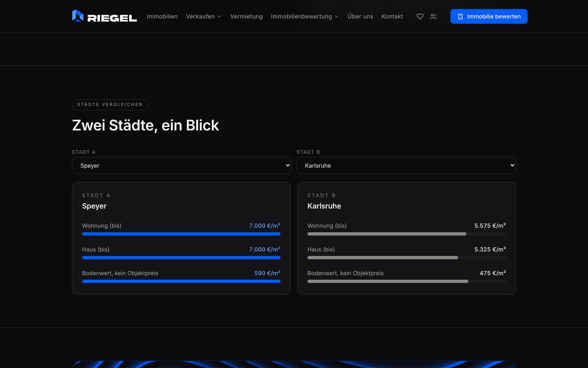This screenshot has width=588, height=368.
Task: Click the STÄDTE VERGLEICHEN badge
Action: [110, 105]
